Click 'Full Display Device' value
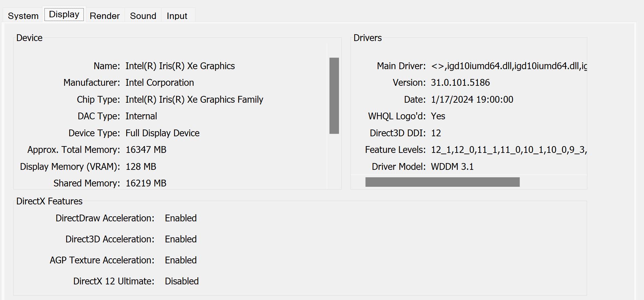Viewport: 644px width, 300px height. [163, 133]
